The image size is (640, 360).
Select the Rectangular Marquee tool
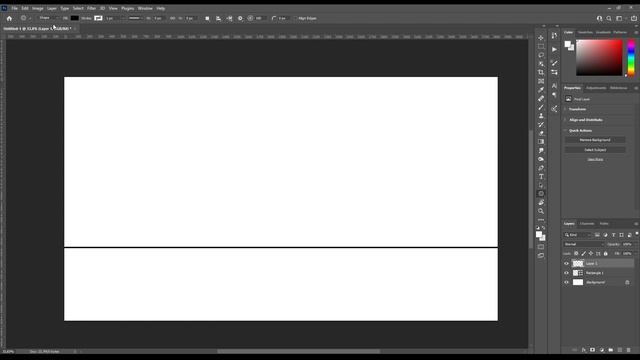tap(541, 47)
